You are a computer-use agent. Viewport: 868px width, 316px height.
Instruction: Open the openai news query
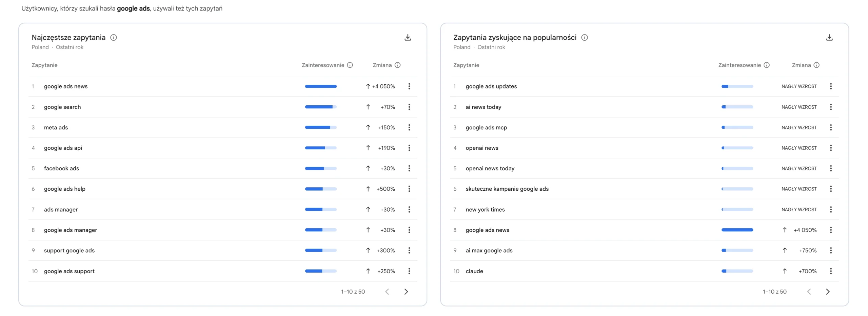click(x=482, y=148)
